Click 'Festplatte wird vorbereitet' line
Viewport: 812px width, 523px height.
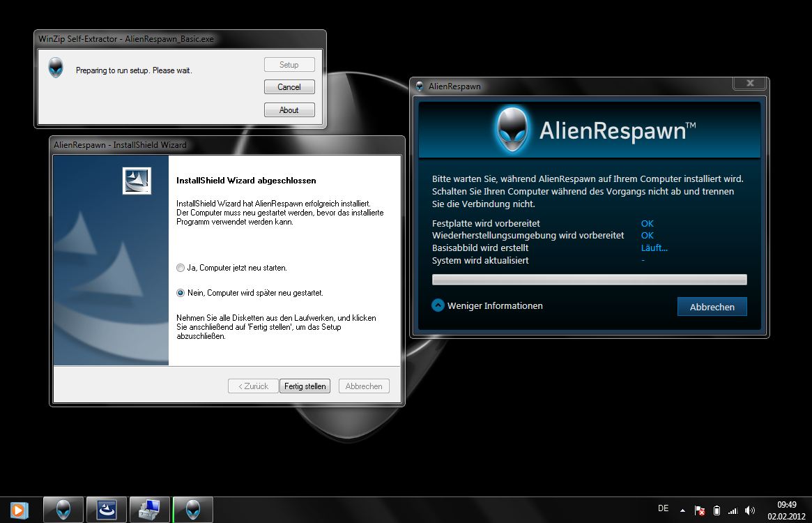[486, 223]
